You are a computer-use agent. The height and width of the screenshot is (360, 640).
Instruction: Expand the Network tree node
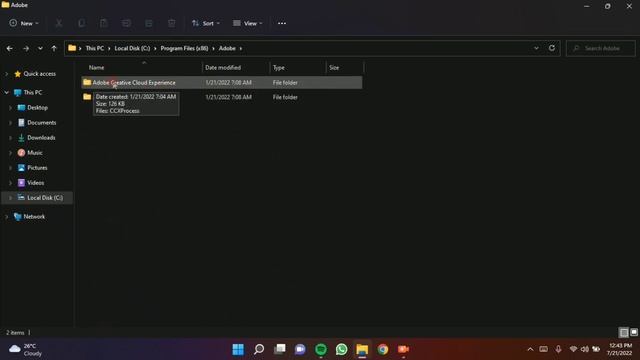(x=7, y=217)
